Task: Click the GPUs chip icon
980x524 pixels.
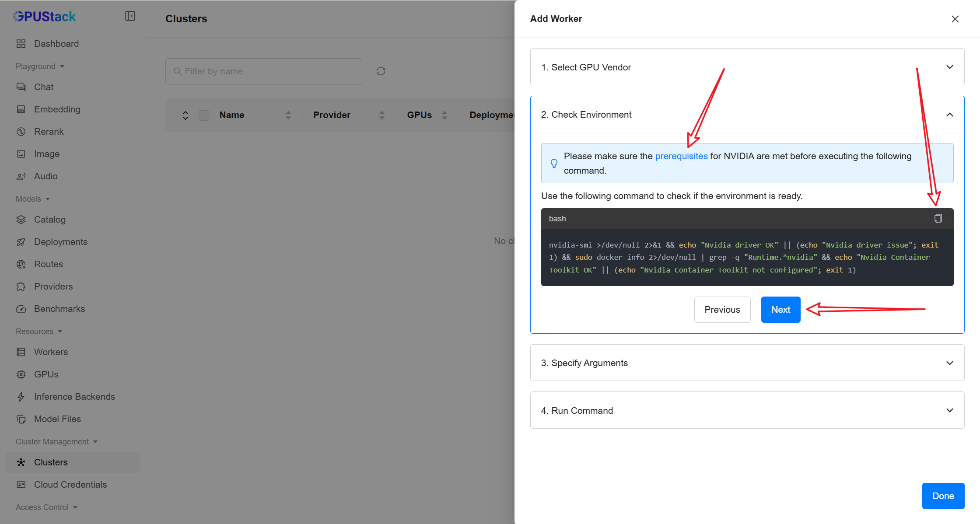Action: pos(21,374)
